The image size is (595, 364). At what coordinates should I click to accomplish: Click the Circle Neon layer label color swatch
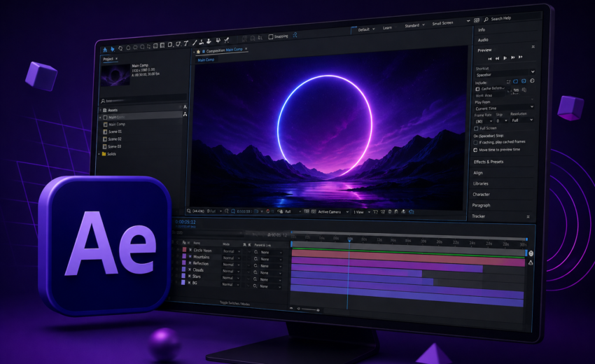click(x=184, y=249)
